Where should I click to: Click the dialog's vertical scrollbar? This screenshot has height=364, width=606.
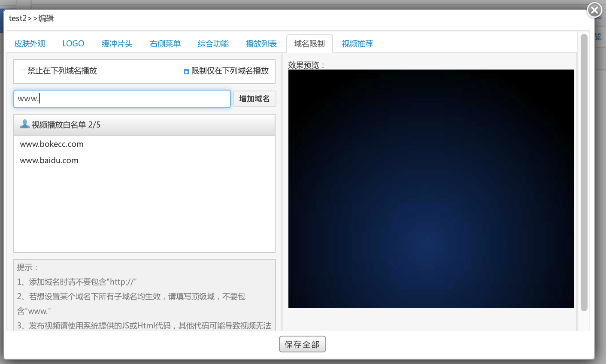point(584,173)
